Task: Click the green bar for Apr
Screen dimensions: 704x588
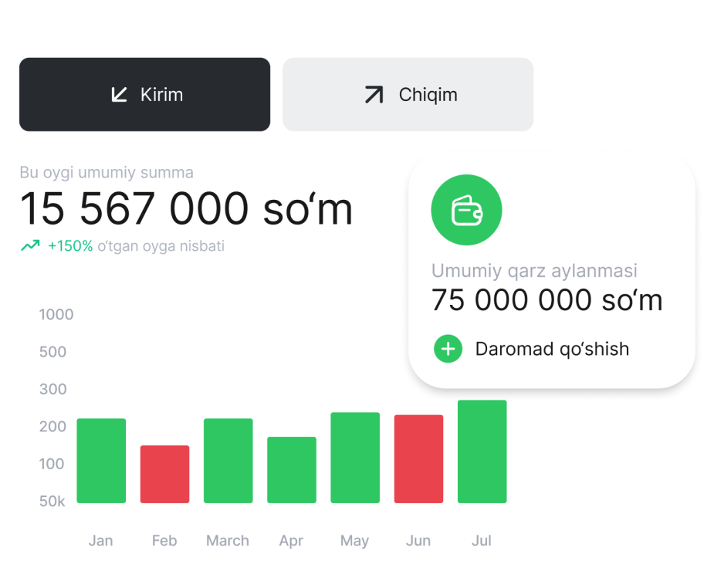Action: pyautogui.click(x=291, y=471)
